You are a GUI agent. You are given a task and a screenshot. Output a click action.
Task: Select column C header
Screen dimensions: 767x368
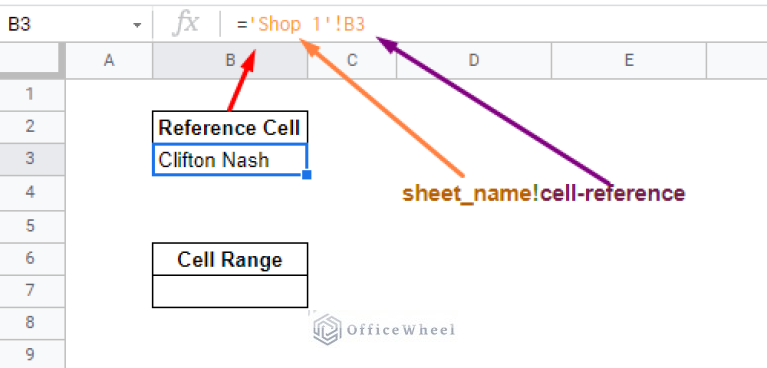tap(352, 61)
